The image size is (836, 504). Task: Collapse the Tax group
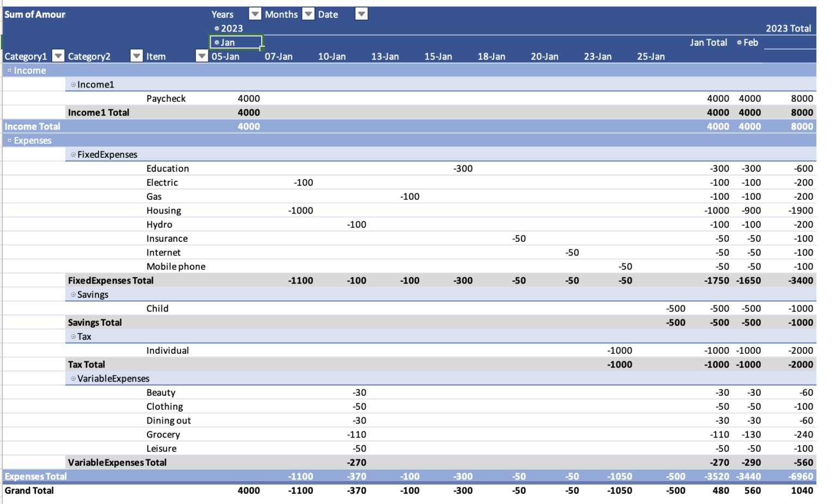pyautogui.click(x=72, y=336)
